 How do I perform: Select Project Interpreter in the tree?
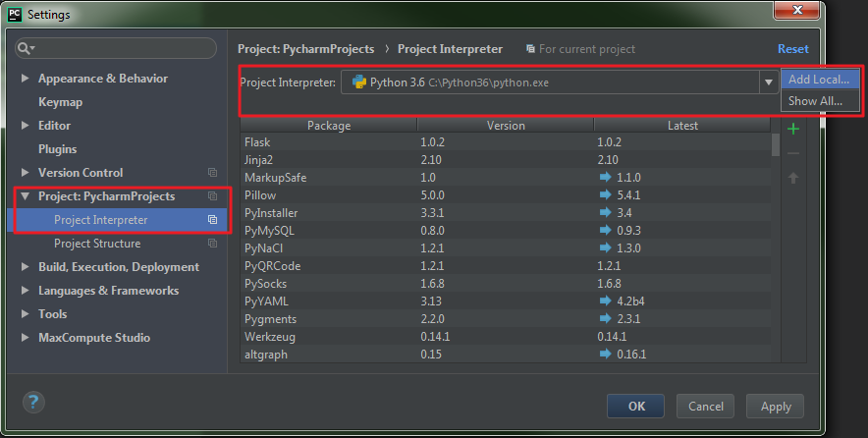[x=118, y=220]
